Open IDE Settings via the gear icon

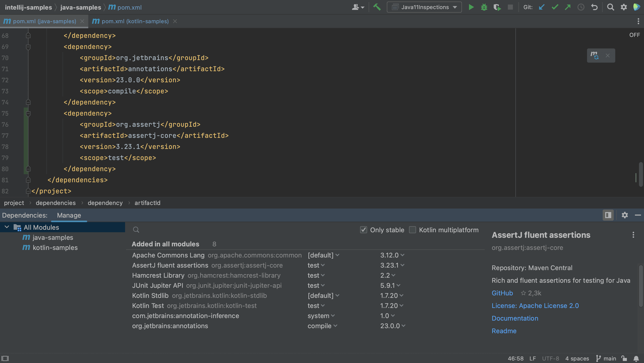click(624, 7)
